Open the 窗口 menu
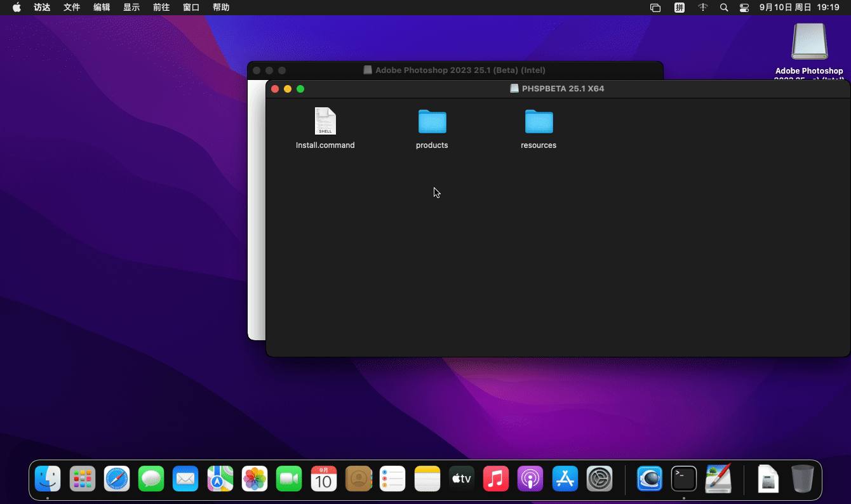The width and height of the screenshot is (851, 504). 191,8
